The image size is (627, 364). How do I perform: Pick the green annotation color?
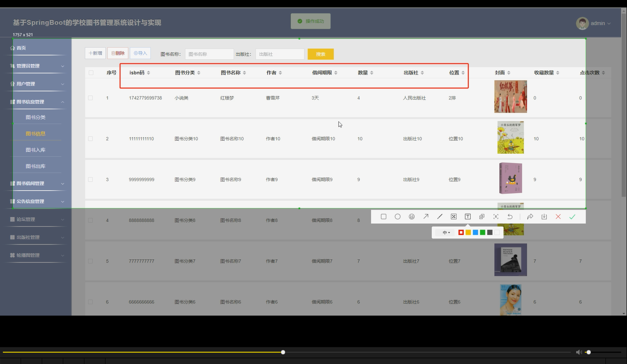(483, 232)
